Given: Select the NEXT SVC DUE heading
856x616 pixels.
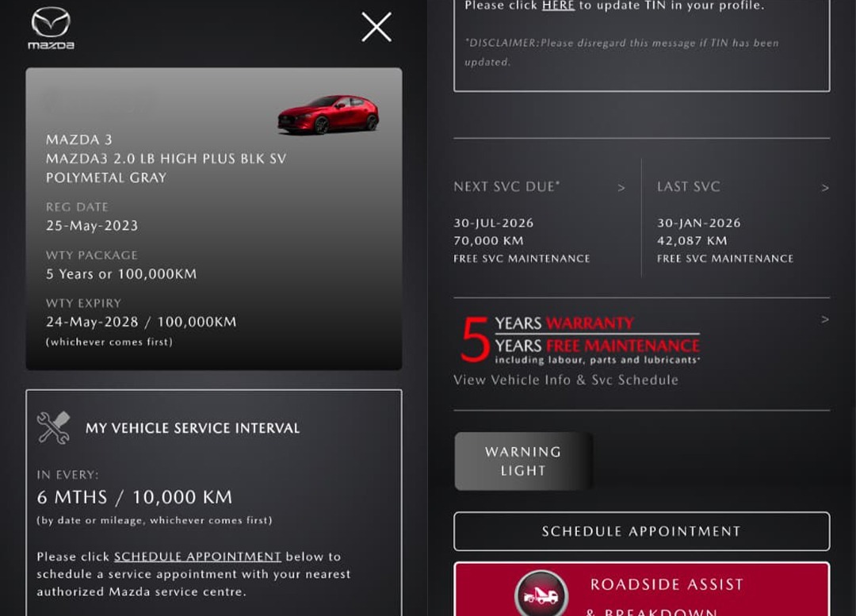Looking at the screenshot, I should pyautogui.click(x=506, y=187).
